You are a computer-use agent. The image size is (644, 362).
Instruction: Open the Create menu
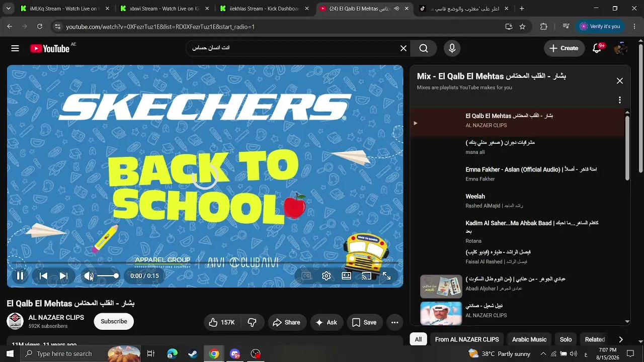tap(564, 48)
